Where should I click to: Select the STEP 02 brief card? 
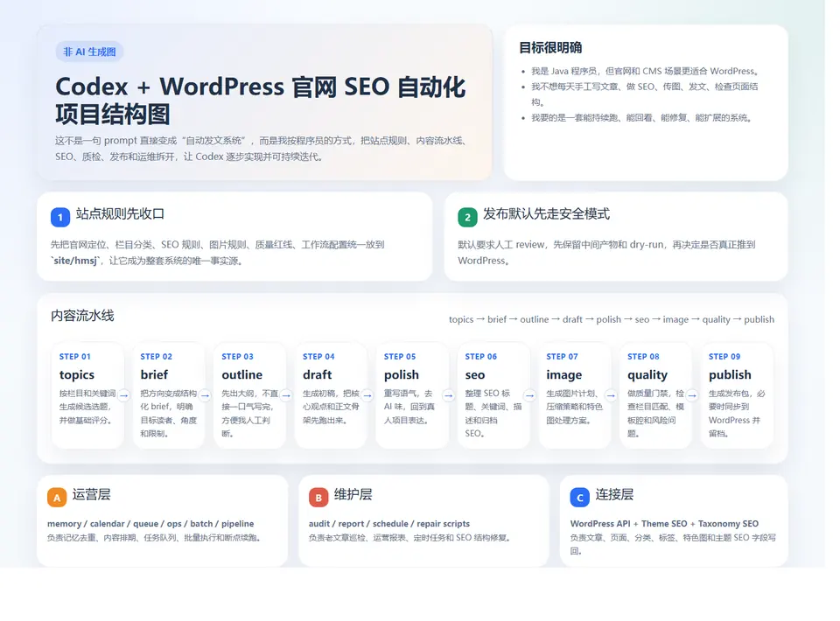coord(169,394)
